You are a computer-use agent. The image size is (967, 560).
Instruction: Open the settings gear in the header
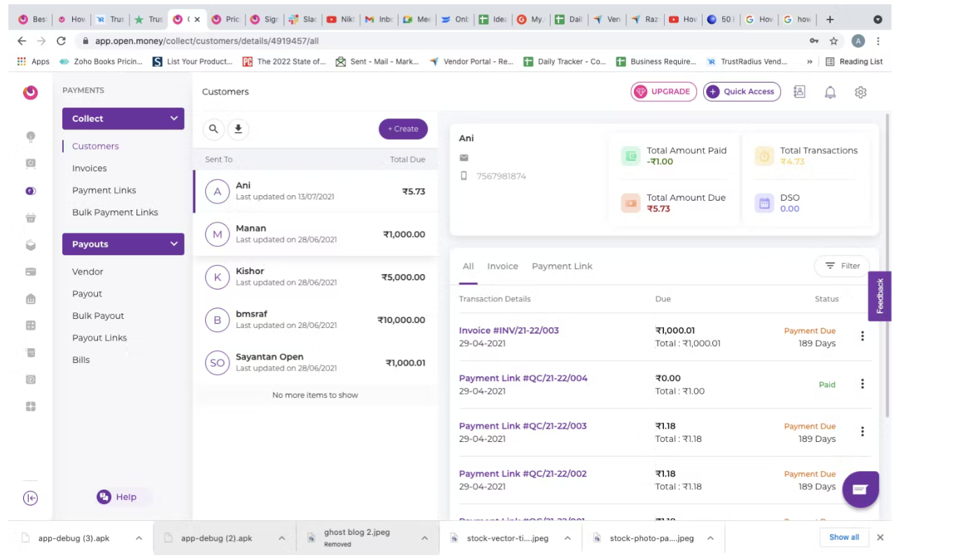(861, 92)
